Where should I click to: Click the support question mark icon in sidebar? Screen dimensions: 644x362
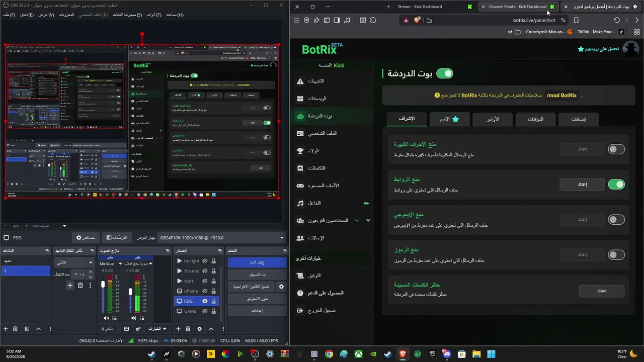pyautogui.click(x=300, y=293)
